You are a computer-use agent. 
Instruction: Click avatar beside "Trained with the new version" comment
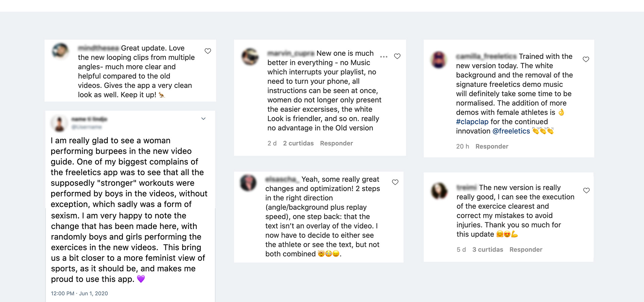(439, 60)
